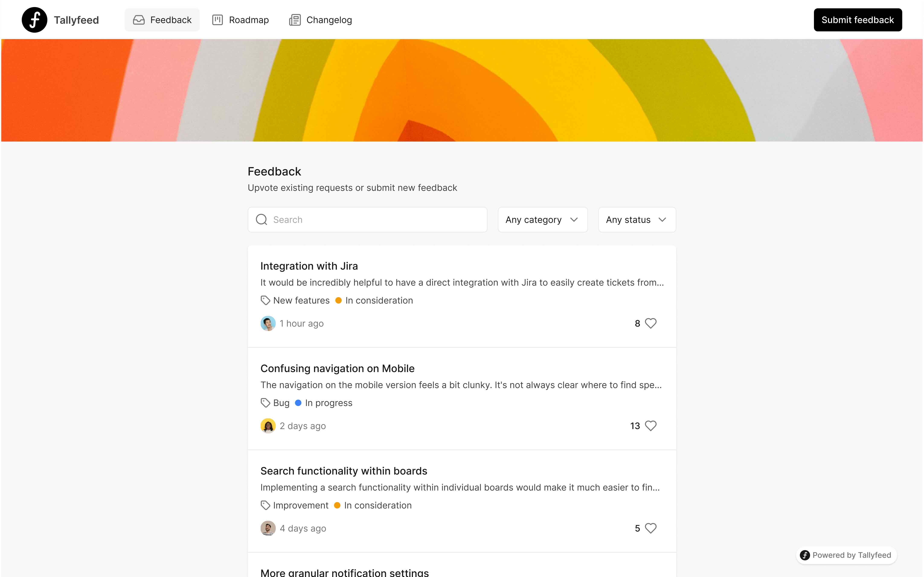Screen dimensions: 924x577
Task: Switch to the Changelog tab
Action: [x=320, y=20]
